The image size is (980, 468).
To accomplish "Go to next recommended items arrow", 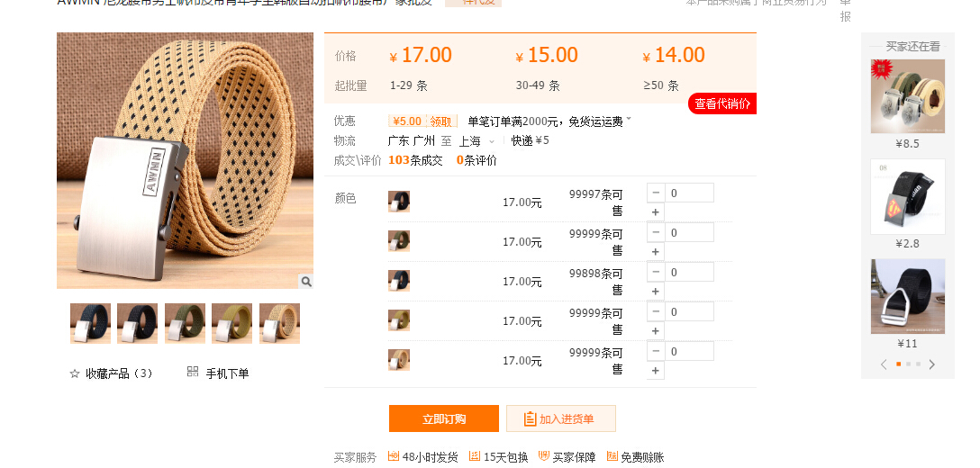I will 932,364.
